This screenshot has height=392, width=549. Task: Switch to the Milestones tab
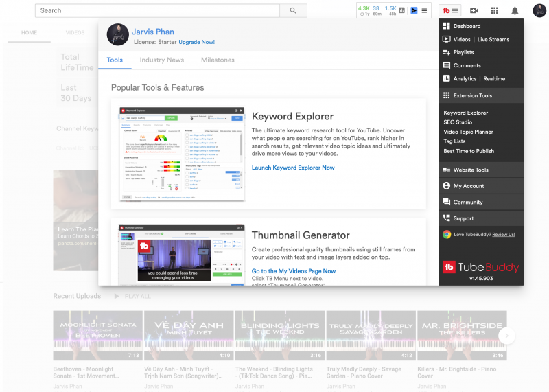[218, 60]
